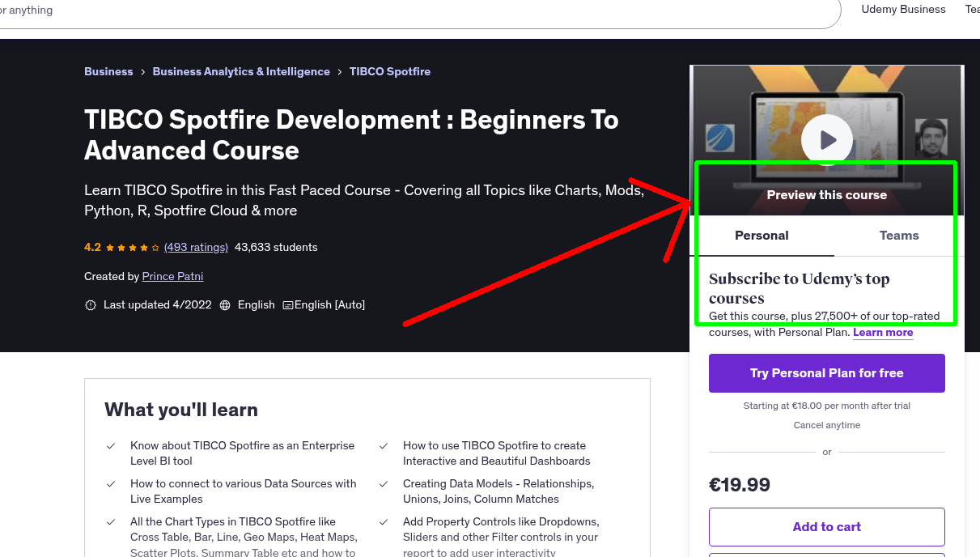The image size is (980, 557).
Task: Play the course preview video
Action: pos(826,139)
